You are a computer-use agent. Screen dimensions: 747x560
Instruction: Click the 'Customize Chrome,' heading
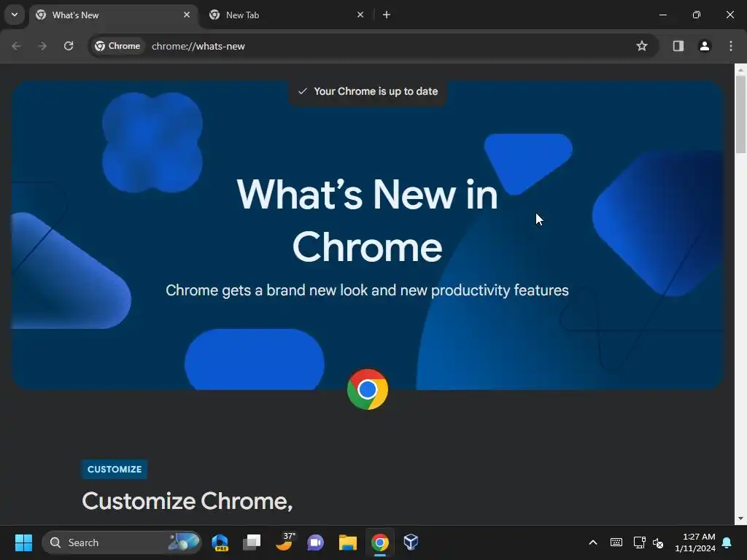(187, 502)
